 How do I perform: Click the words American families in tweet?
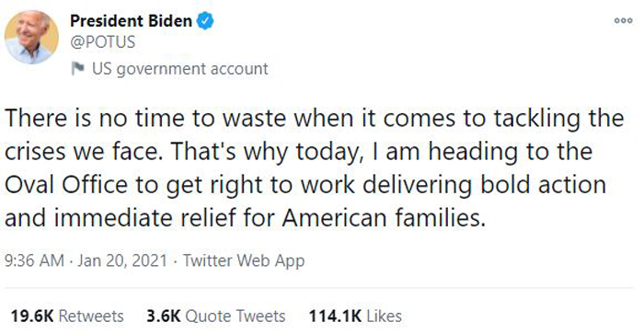tap(384, 218)
